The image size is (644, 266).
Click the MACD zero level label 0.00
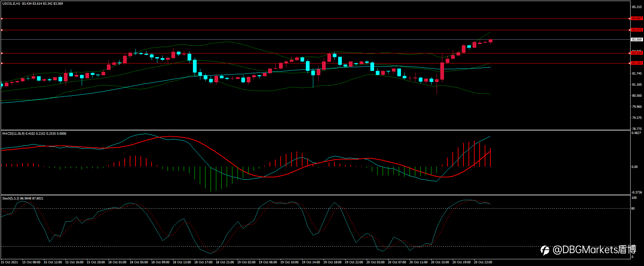pyautogui.click(x=635, y=167)
